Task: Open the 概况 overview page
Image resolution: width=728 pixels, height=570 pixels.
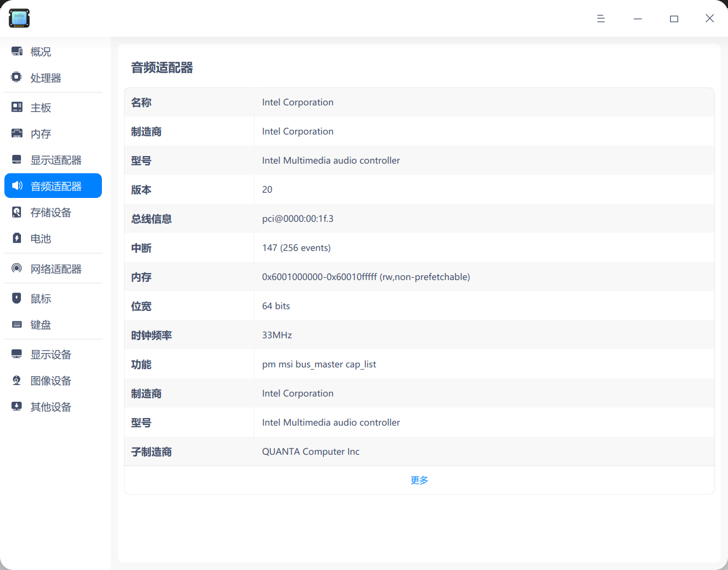Action: [53, 52]
